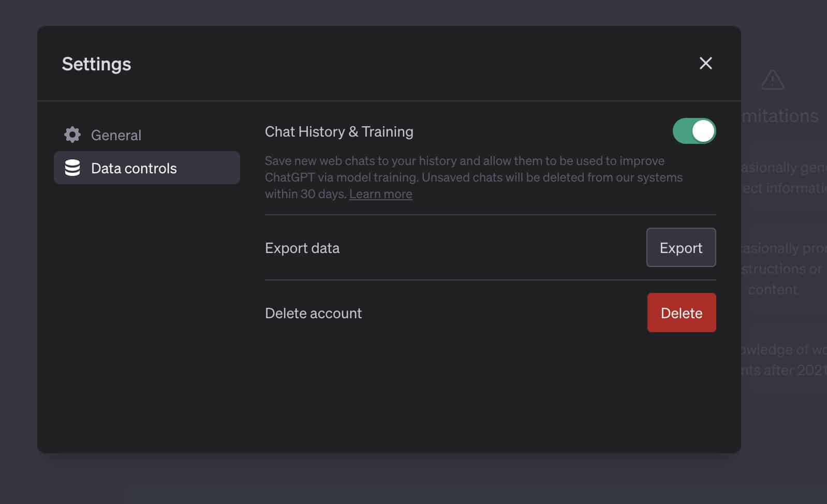Select the Data controls tab
Screen dimensions: 827x504
pyautogui.click(x=147, y=168)
